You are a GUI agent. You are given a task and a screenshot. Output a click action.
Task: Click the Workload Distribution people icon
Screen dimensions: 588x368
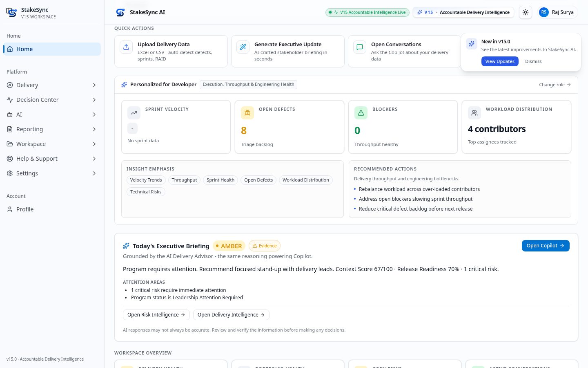[474, 113]
